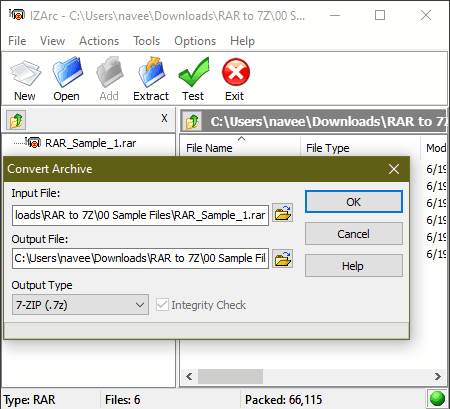Maximize the IZArc window
This screenshot has width=450, height=409.
click(380, 15)
